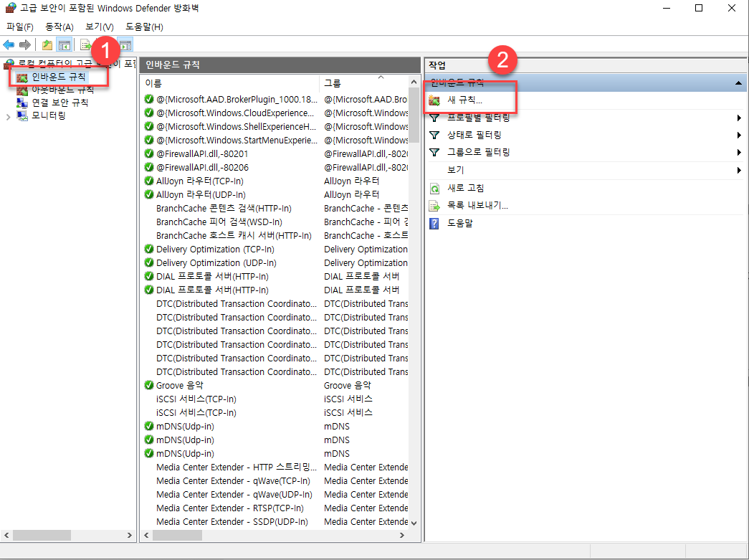Click green check icon of AllJoyn 라우터(UDP-In)
Image resolution: width=749 pixels, height=560 pixels.
point(148,194)
